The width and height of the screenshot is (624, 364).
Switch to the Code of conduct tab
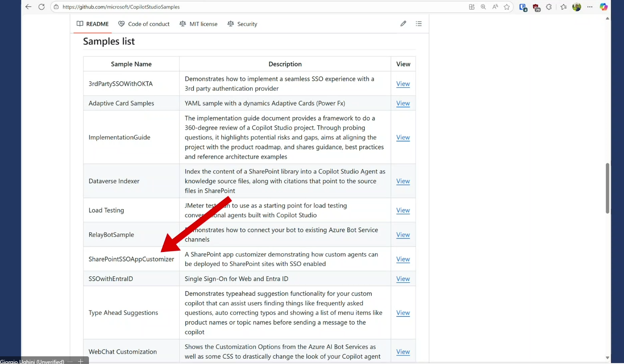pyautogui.click(x=144, y=24)
